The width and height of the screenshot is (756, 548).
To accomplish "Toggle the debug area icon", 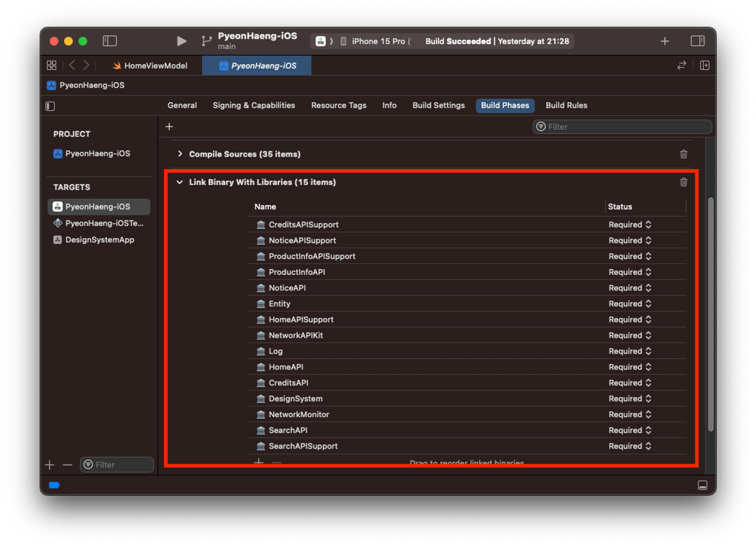I will pyautogui.click(x=702, y=485).
